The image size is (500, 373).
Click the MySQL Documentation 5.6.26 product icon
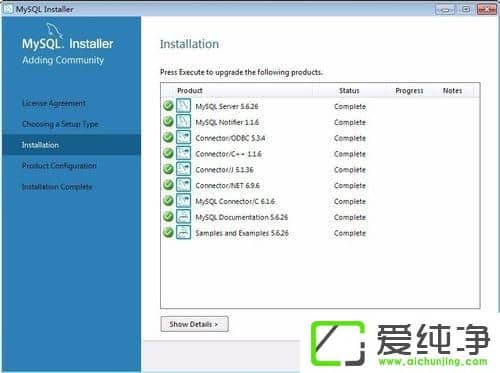coord(183,216)
